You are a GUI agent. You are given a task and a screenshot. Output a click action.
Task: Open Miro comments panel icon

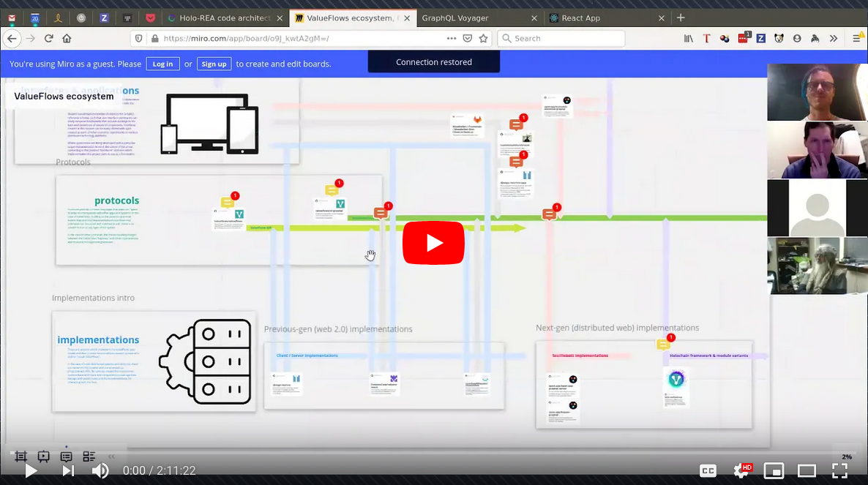tap(66, 456)
